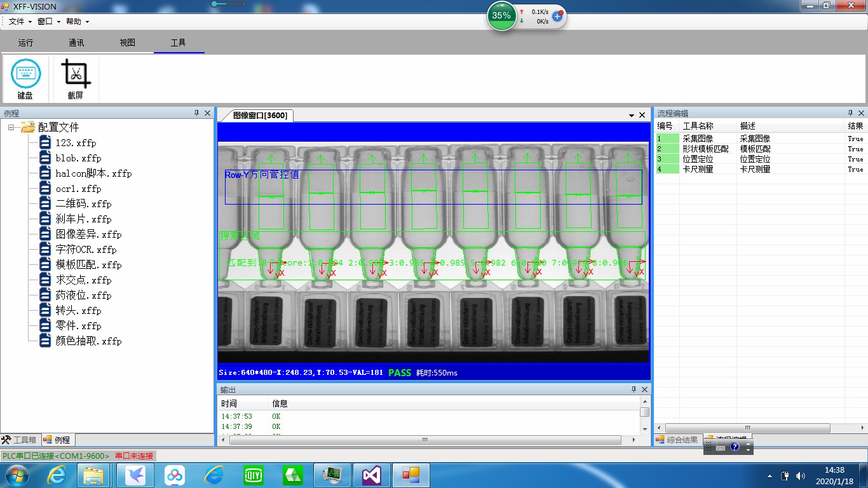Click the blue plus icon on speed widget
This screenshot has height=488, width=868.
(557, 16)
